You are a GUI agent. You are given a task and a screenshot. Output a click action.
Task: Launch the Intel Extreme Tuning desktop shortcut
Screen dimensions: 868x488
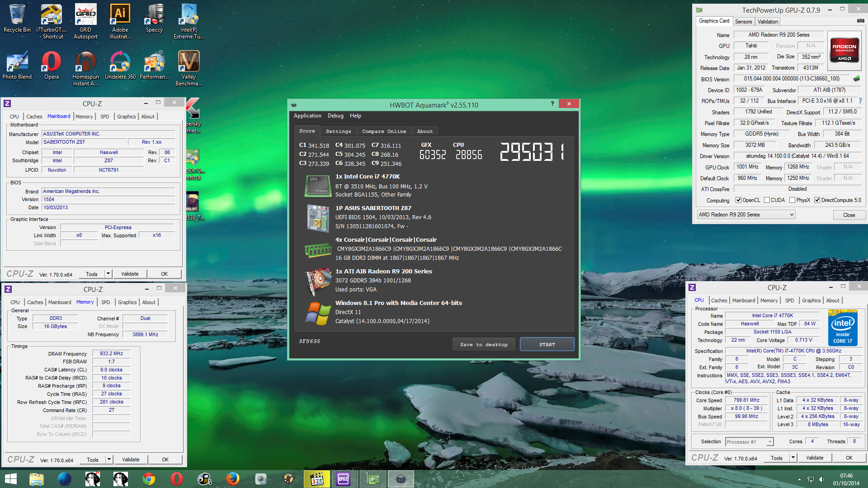[189, 21]
